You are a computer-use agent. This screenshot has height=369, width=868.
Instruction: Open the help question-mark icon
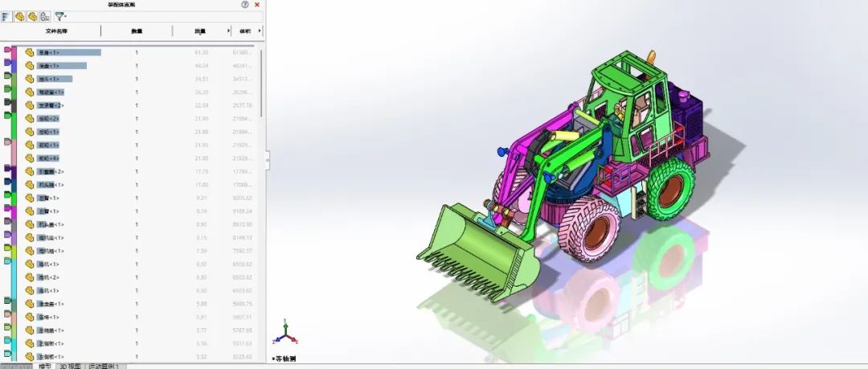(245, 5)
